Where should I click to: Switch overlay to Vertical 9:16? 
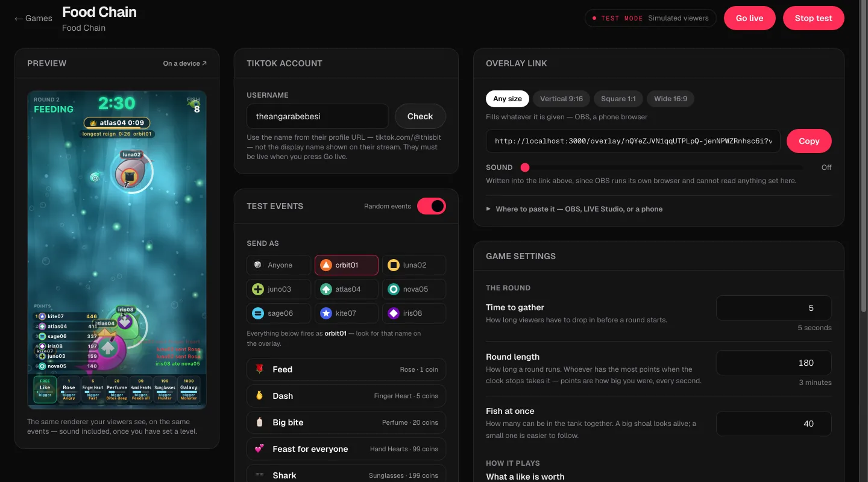561,99
